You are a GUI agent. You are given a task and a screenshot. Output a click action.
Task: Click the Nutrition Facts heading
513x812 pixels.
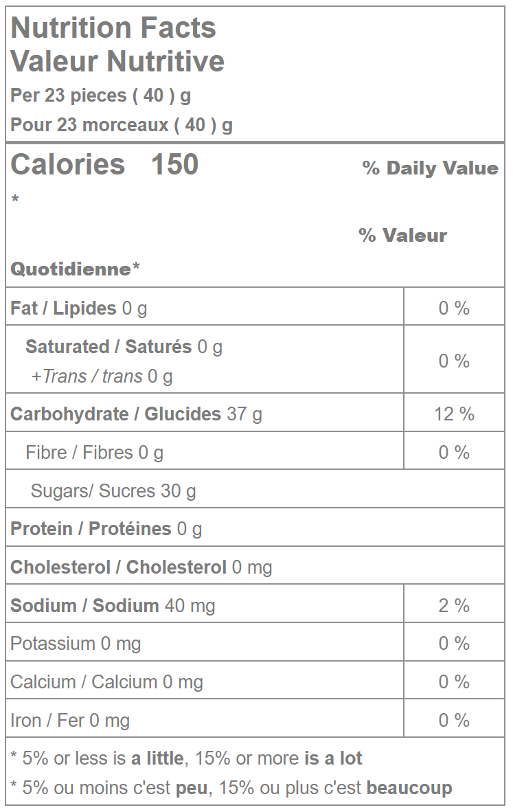[x=113, y=28]
